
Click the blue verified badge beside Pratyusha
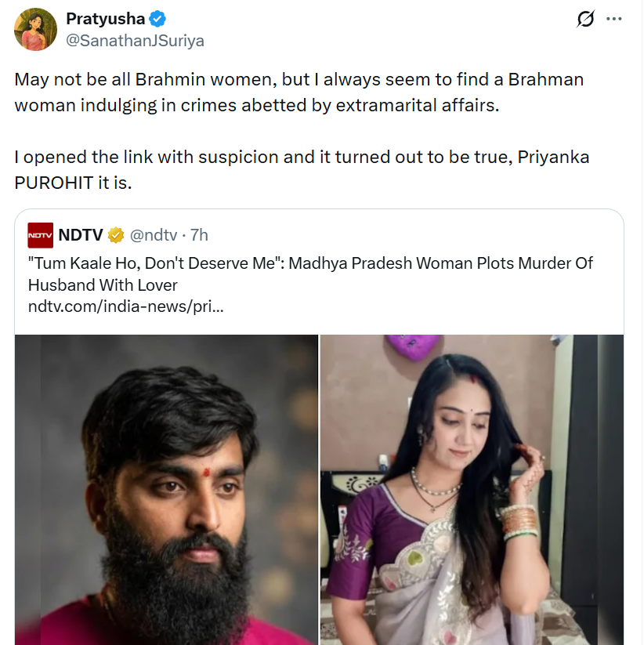tap(157, 19)
